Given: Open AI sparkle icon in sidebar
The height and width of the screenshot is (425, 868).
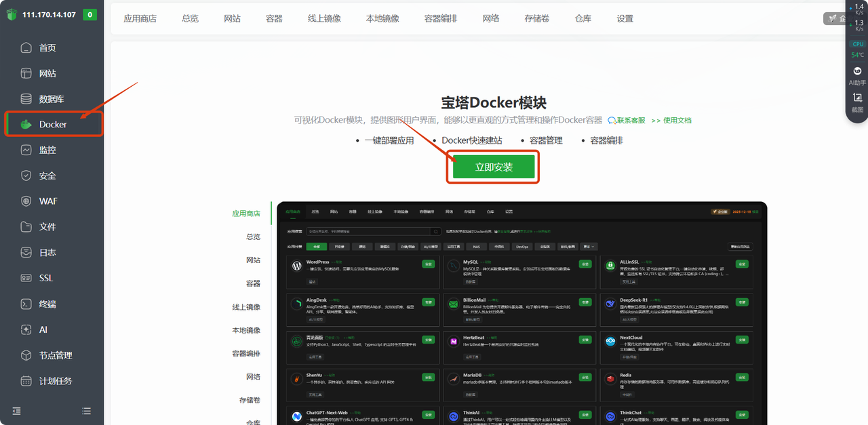Looking at the screenshot, I should pyautogui.click(x=26, y=329).
